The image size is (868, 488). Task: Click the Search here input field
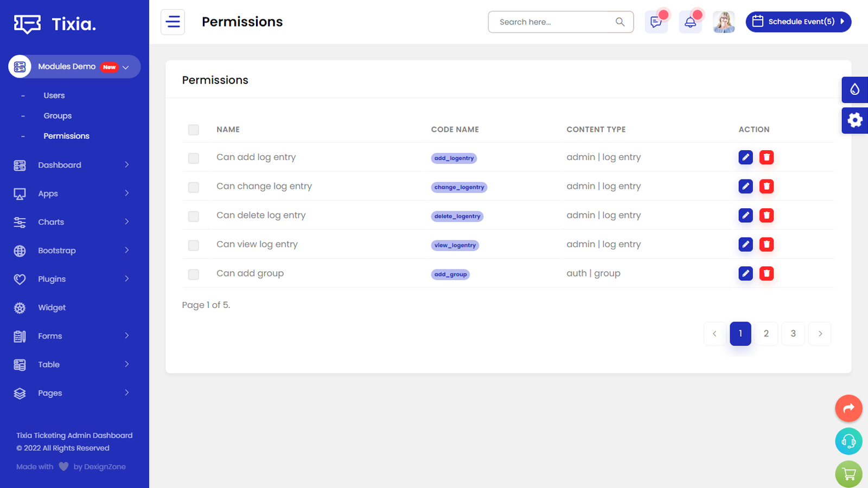(553, 22)
